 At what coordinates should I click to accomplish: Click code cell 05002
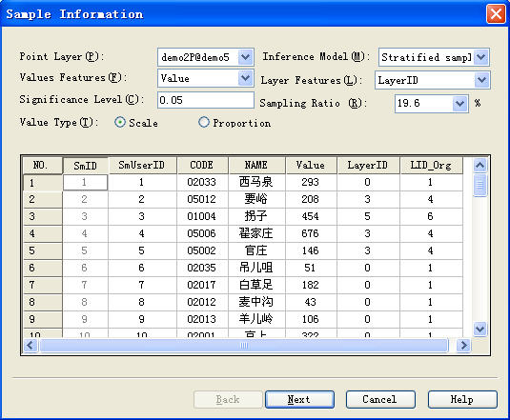tap(202, 251)
